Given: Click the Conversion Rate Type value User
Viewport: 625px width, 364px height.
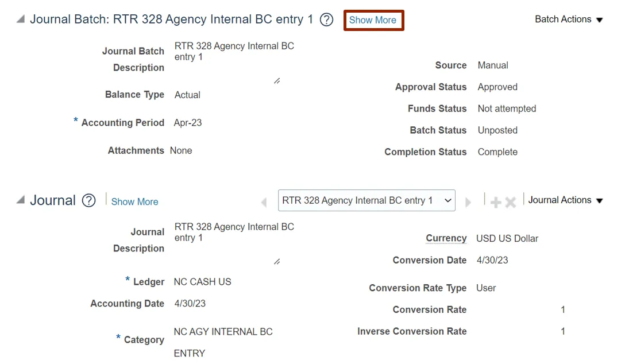Looking at the screenshot, I should click(x=486, y=288).
